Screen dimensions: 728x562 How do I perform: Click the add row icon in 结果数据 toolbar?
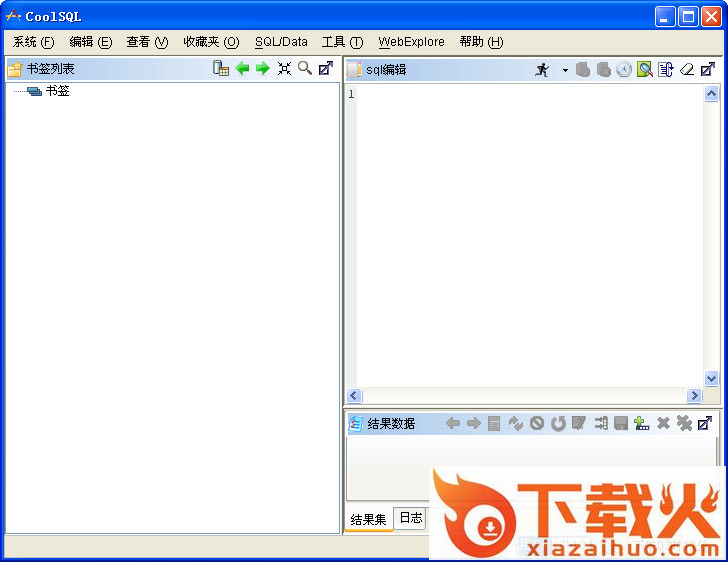tap(641, 423)
